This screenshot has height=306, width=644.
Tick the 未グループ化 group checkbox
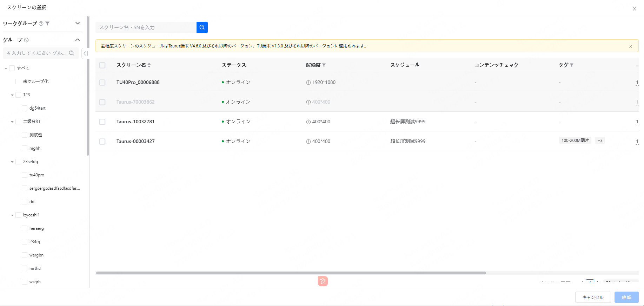coord(18,82)
